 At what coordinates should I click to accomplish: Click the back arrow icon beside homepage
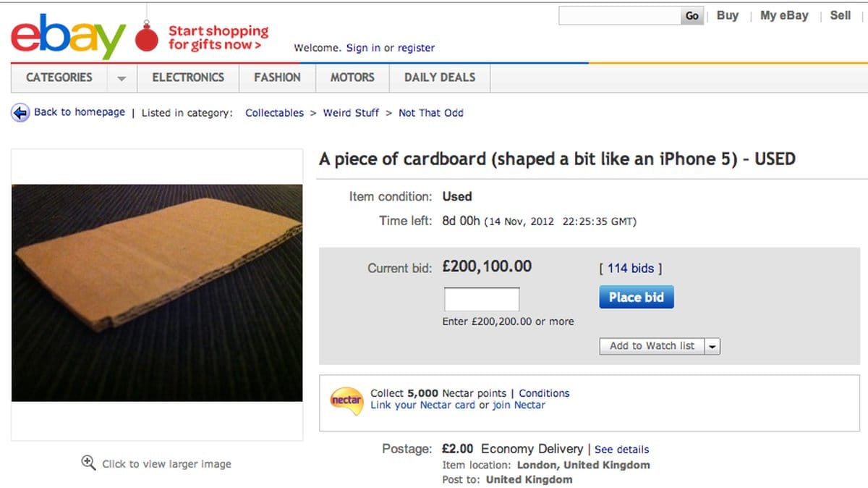click(20, 113)
